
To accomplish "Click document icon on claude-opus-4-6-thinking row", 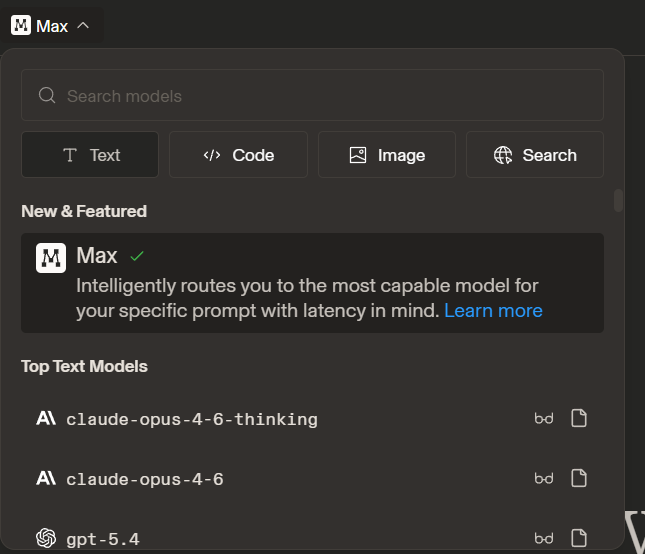I will click(579, 418).
